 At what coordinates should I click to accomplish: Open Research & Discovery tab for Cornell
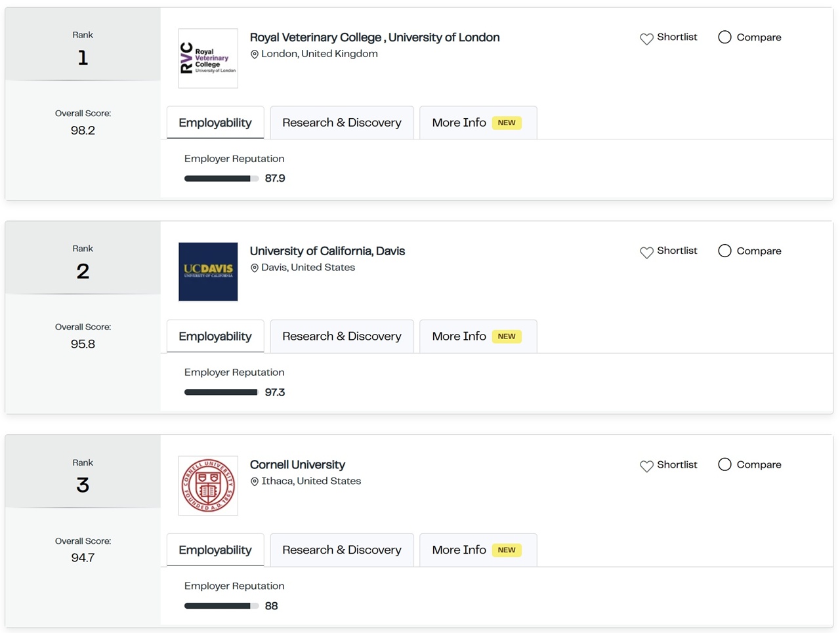point(341,550)
